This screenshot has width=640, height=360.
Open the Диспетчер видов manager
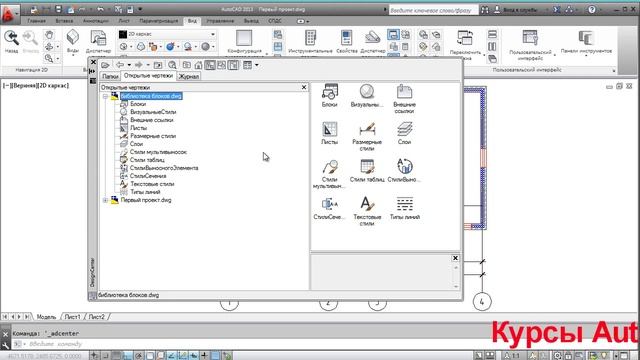coord(98,41)
